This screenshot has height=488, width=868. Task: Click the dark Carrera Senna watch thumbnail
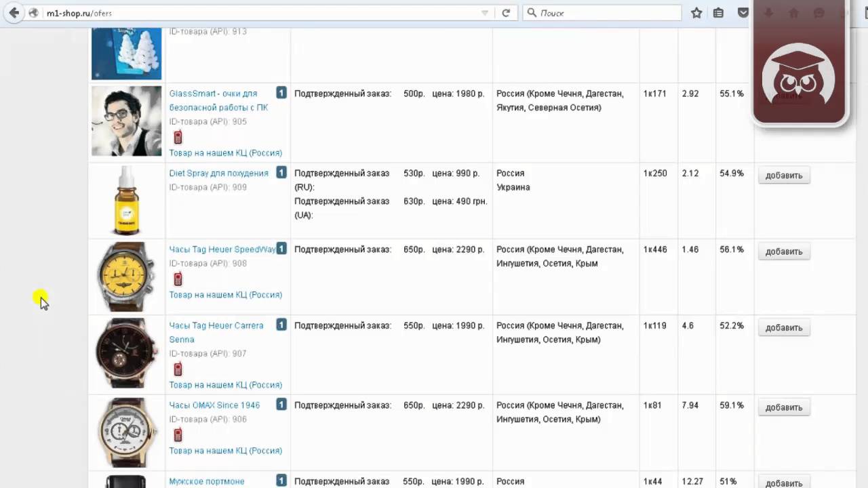(127, 352)
